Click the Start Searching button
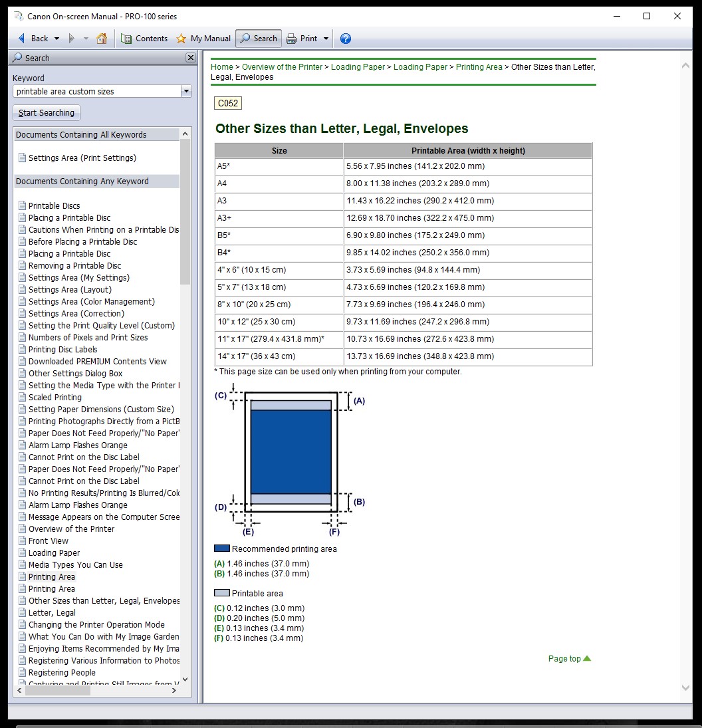 (47, 113)
